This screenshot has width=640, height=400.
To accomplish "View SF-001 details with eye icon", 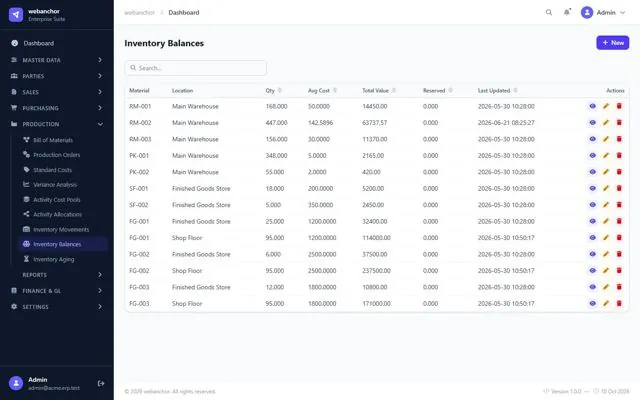I will (x=593, y=188).
